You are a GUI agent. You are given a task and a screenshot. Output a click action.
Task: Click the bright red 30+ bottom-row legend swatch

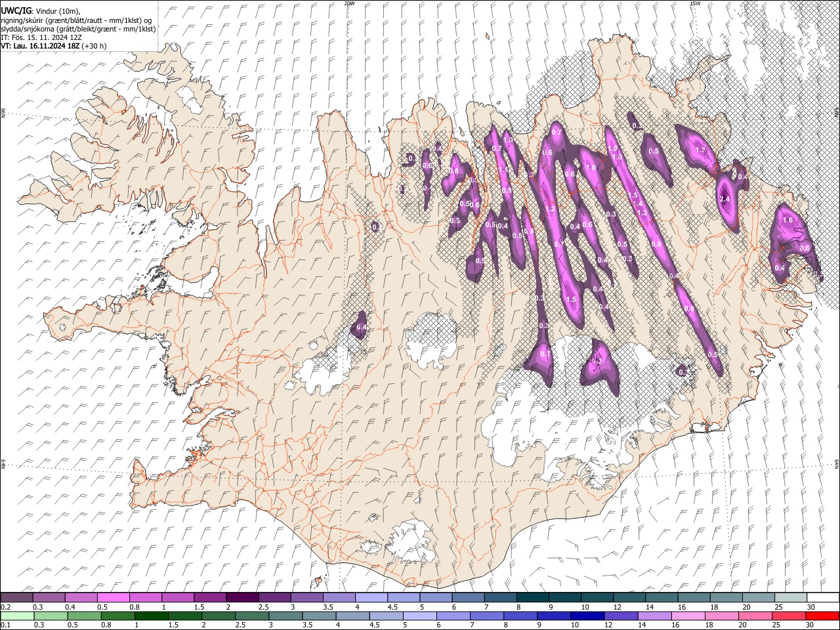coord(822,616)
